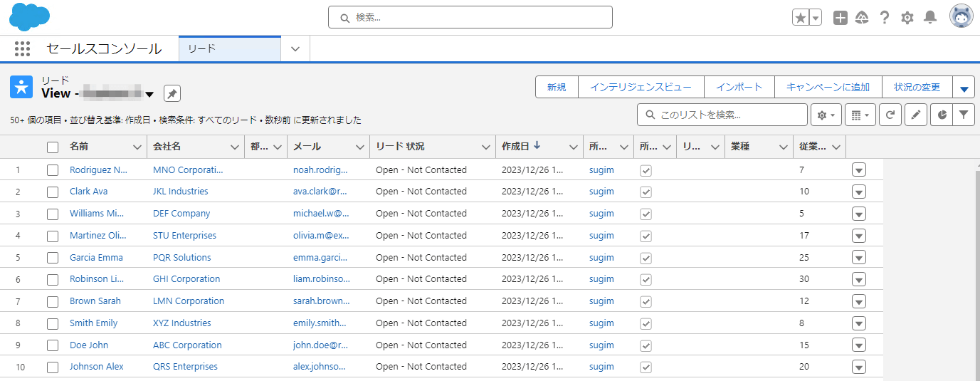980x381 pixels.
Task: Open the list filter panel
Action: [x=964, y=115]
